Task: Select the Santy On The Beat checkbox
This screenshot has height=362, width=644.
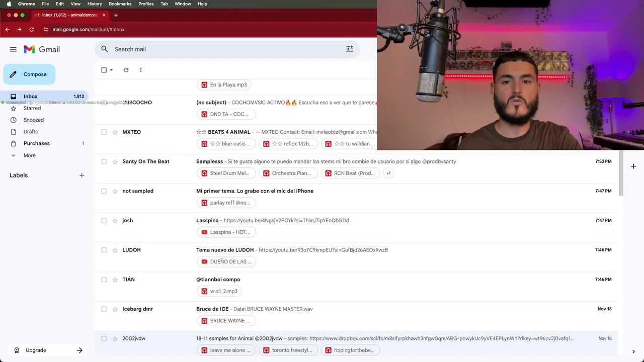Action: tap(104, 161)
